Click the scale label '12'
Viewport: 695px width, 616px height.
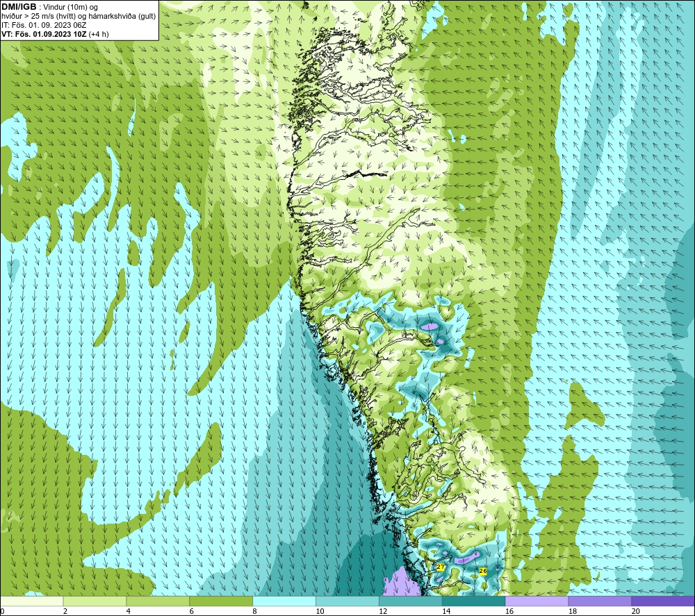click(x=383, y=611)
